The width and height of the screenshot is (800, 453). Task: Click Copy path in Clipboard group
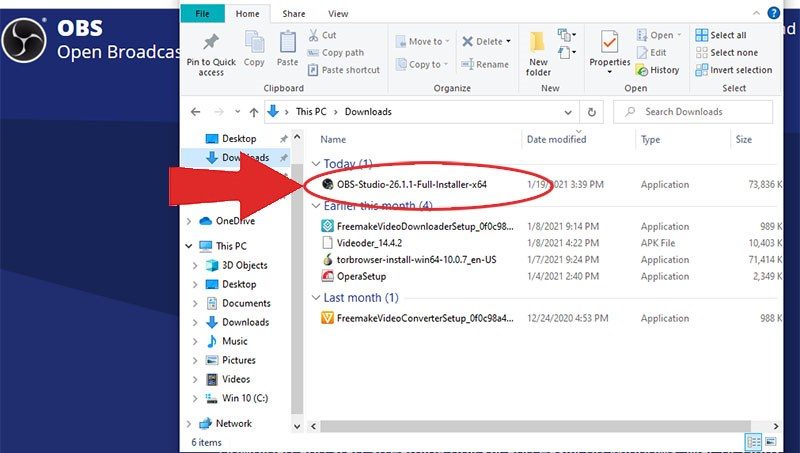(x=336, y=53)
